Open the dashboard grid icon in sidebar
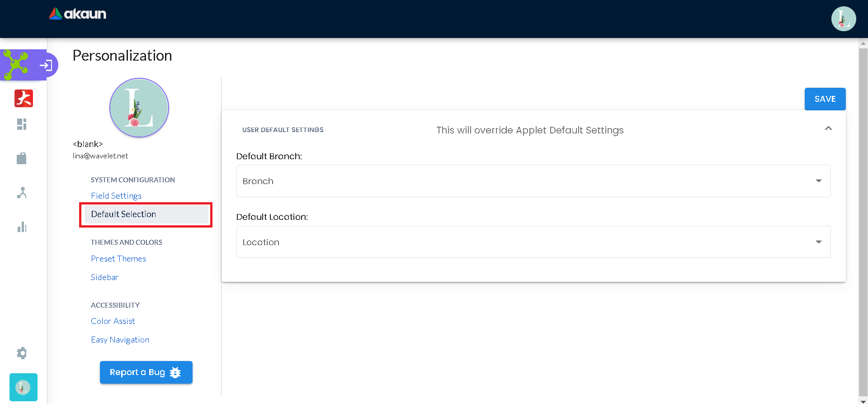The width and height of the screenshot is (868, 404). (22, 124)
